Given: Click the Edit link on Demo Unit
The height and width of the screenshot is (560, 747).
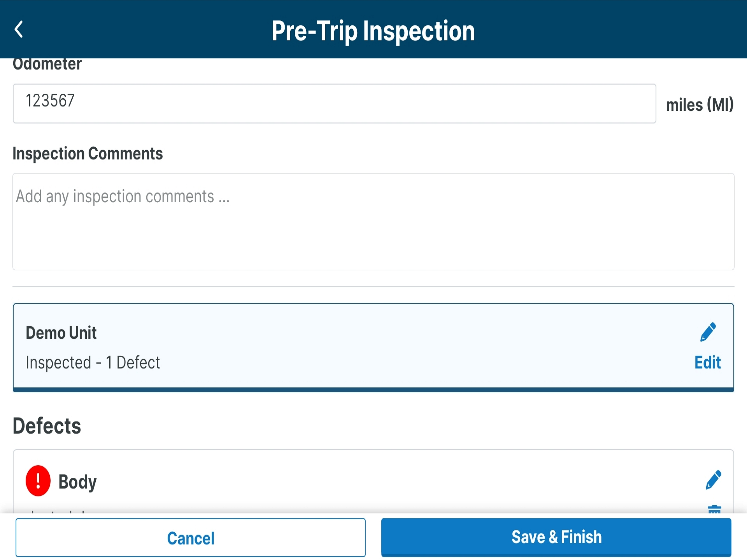Looking at the screenshot, I should pyautogui.click(x=707, y=362).
